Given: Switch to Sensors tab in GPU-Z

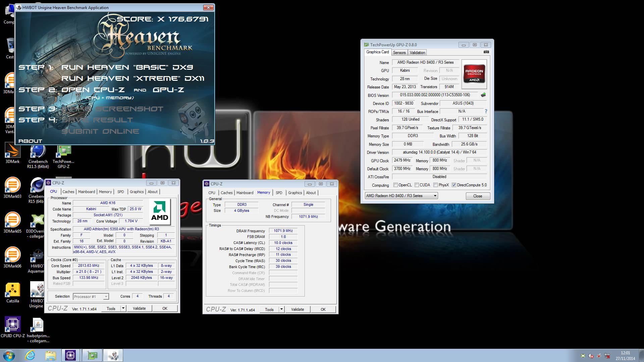Looking at the screenshot, I should [x=399, y=53].
